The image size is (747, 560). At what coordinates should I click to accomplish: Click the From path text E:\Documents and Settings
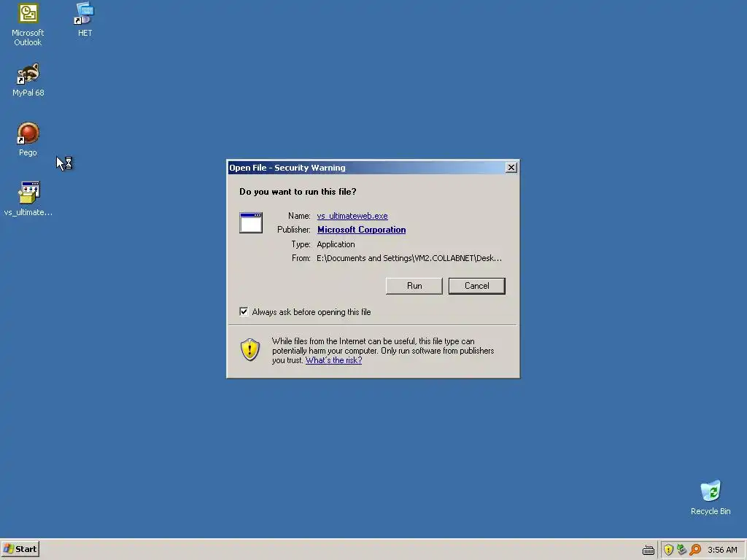pyautogui.click(x=409, y=258)
